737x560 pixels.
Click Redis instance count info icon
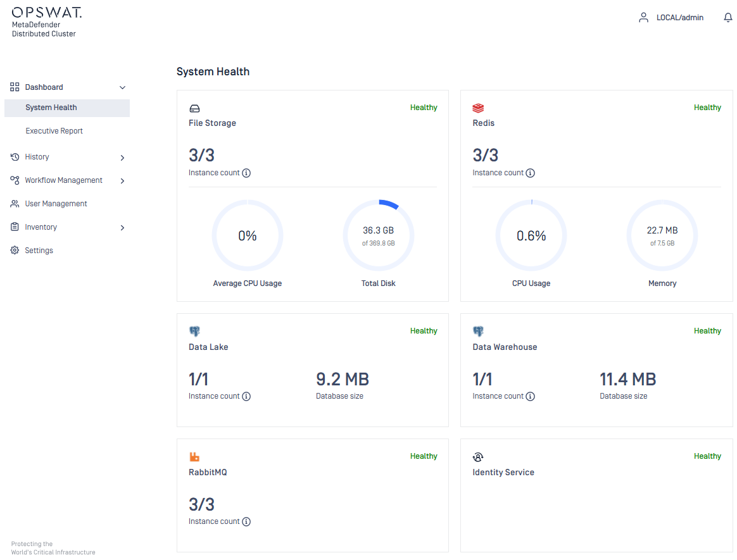(531, 173)
